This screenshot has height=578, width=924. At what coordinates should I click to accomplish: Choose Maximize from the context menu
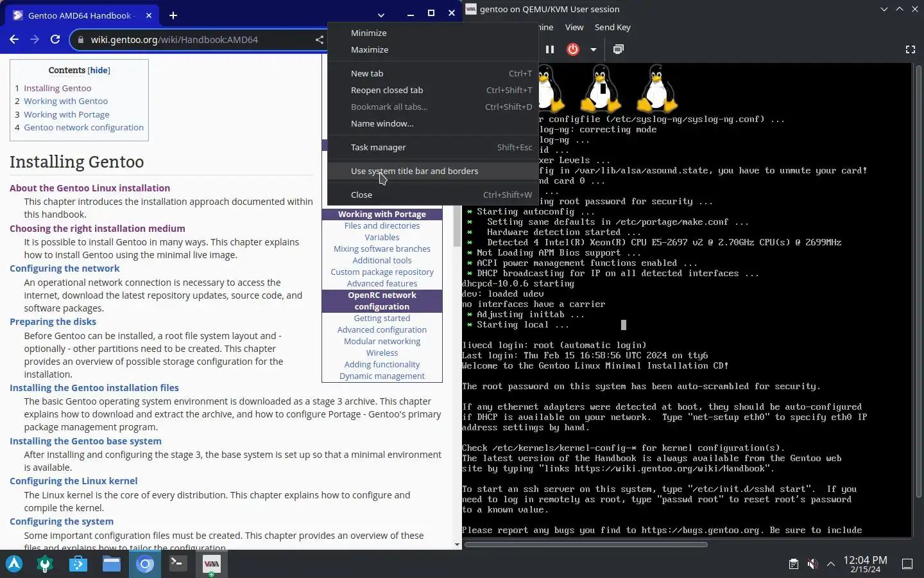[x=433, y=49]
